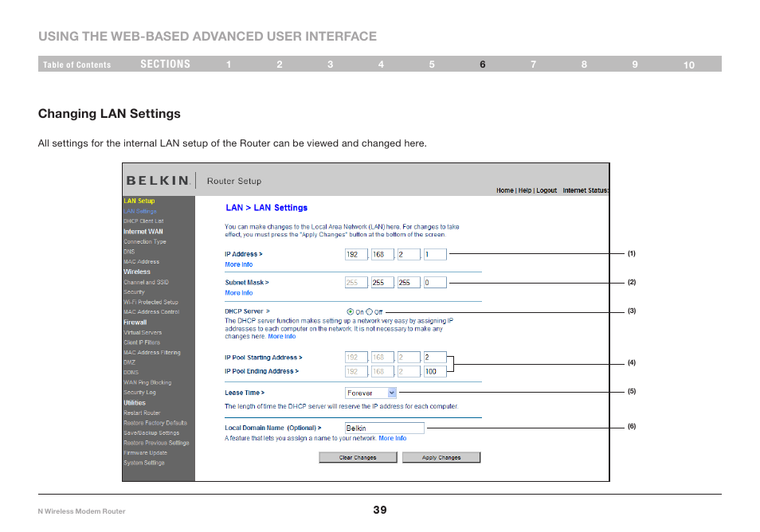Open DMZ in the sidebar

pos(129,362)
